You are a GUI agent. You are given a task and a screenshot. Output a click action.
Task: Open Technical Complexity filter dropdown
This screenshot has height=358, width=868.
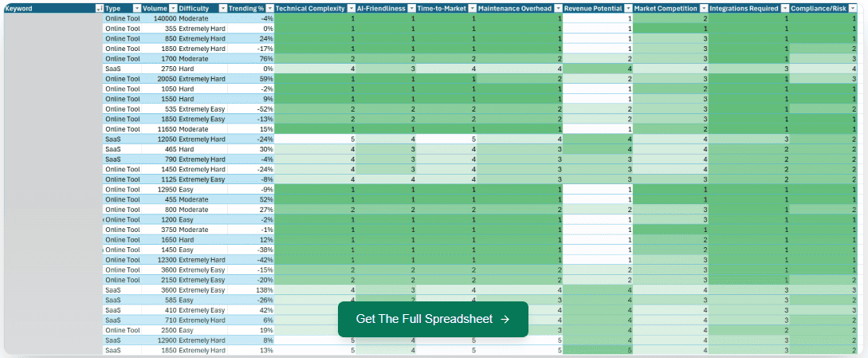pos(352,8)
